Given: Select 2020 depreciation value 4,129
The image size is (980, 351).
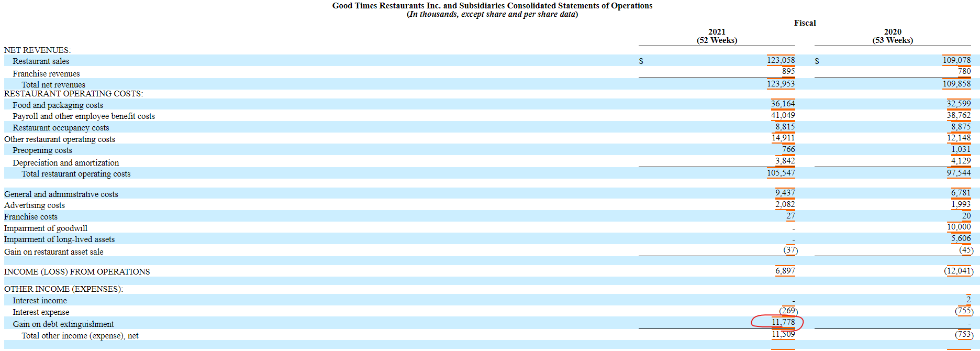Looking at the screenshot, I should click(961, 161).
